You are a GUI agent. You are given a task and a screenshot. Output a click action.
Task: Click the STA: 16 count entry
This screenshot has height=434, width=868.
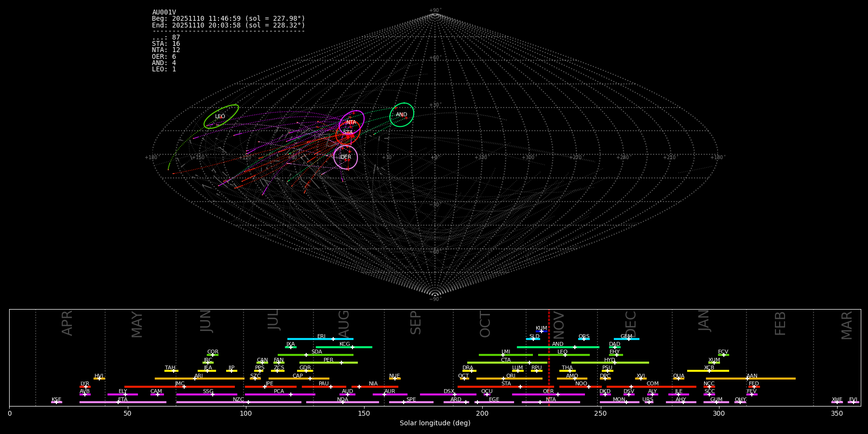[166, 44]
